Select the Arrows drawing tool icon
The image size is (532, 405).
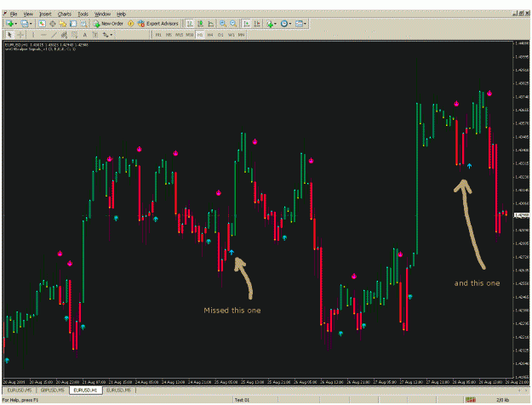106,35
